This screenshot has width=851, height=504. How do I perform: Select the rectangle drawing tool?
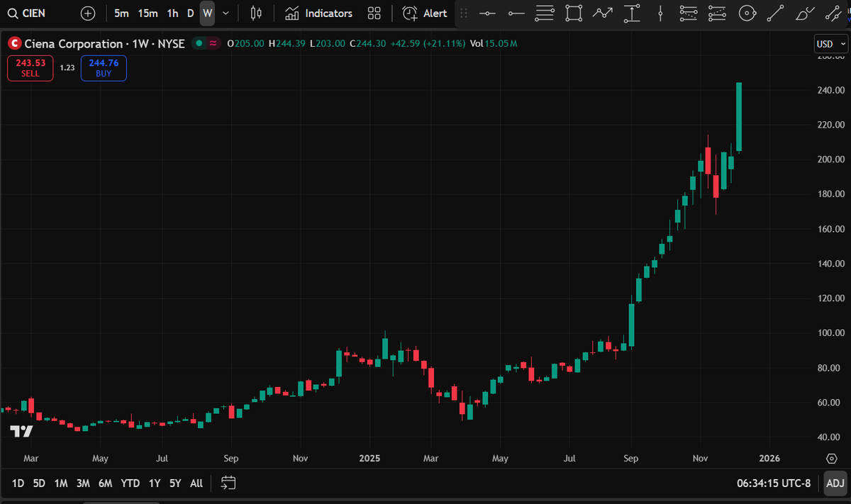[574, 13]
